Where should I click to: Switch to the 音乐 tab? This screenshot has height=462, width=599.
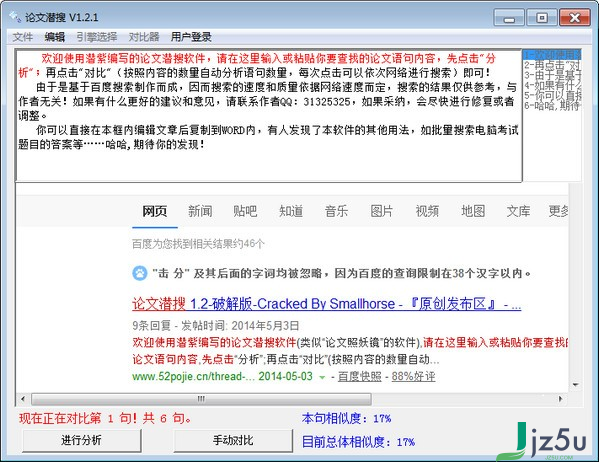pyautogui.click(x=336, y=211)
